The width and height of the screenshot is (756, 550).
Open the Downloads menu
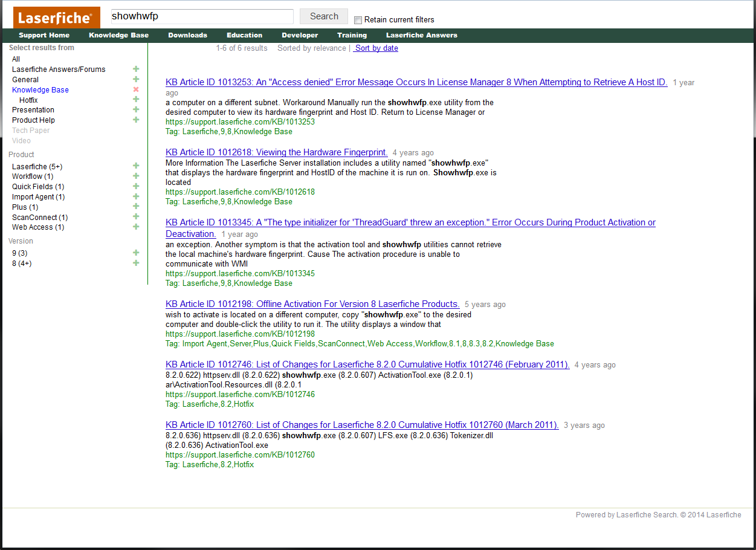[x=187, y=35]
